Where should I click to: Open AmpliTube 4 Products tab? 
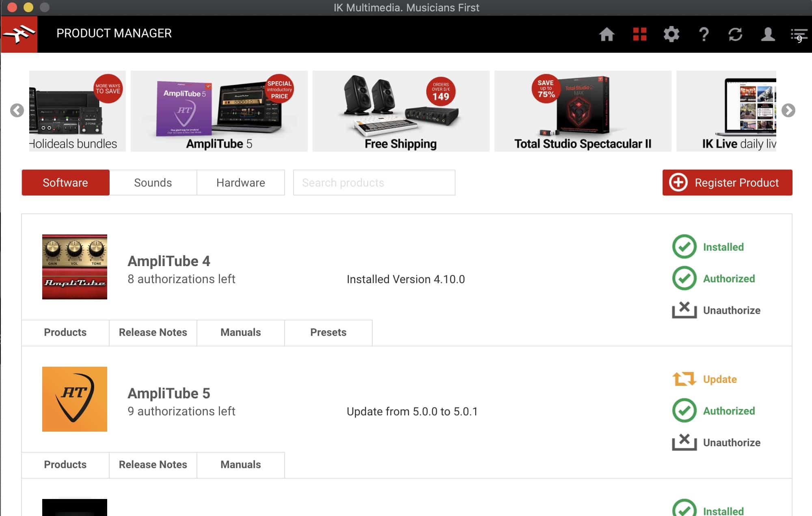(x=65, y=333)
